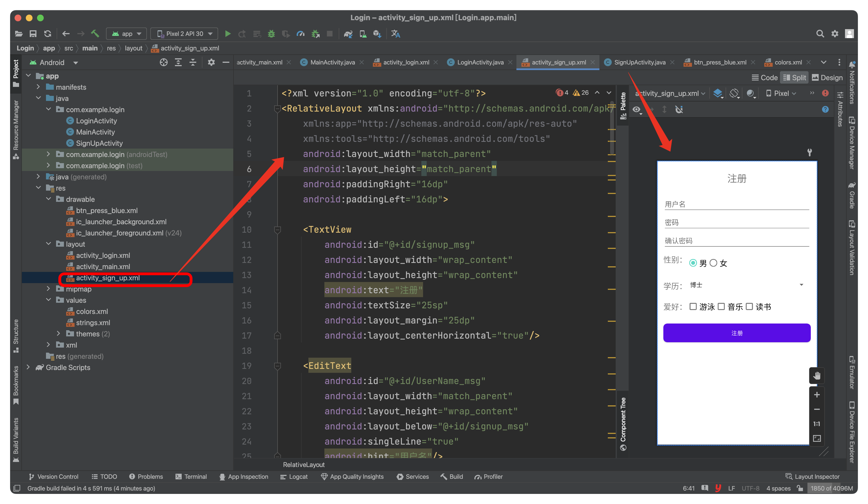Click the design help question mark icon

coord(825,110)
